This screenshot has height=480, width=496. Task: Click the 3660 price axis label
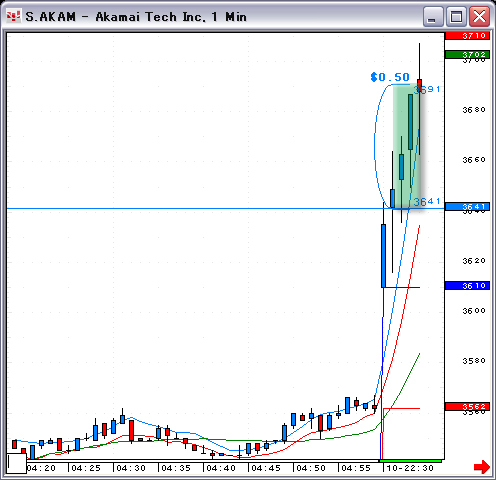474,160
